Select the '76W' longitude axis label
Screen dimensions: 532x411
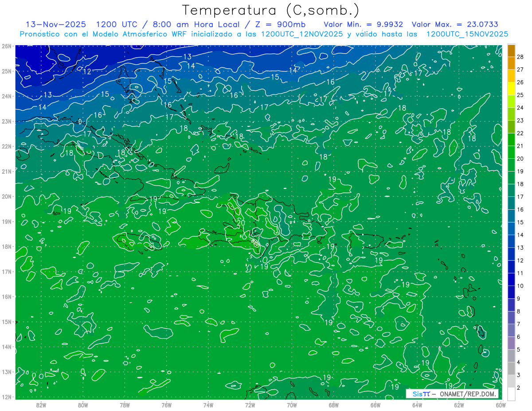[x=167, y=404]
